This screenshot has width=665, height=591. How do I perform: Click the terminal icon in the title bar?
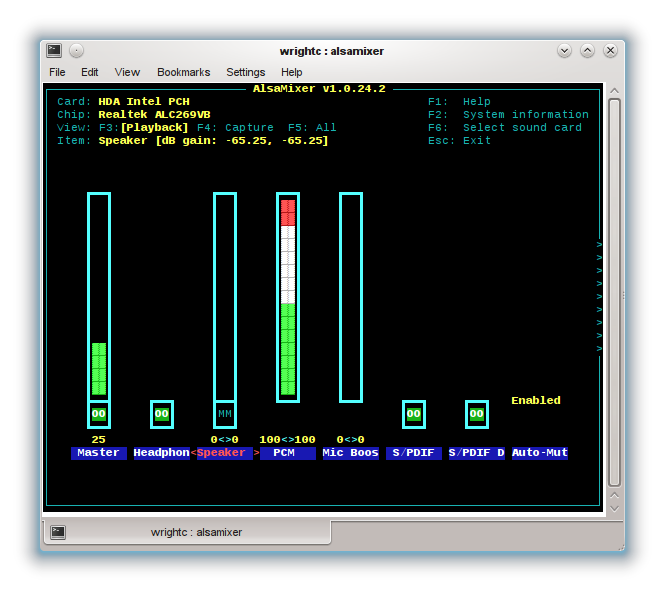pyautogui.click(x=54, y=50)
